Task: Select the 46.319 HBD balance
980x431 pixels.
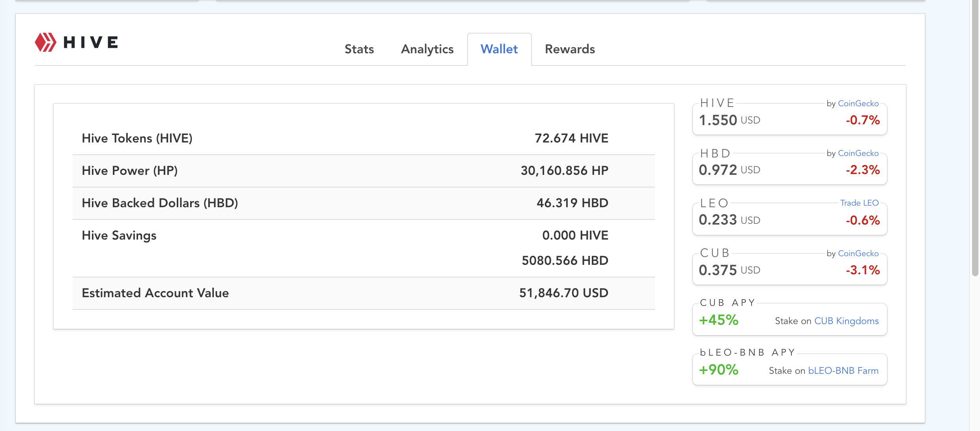Action: click(572, 203)
